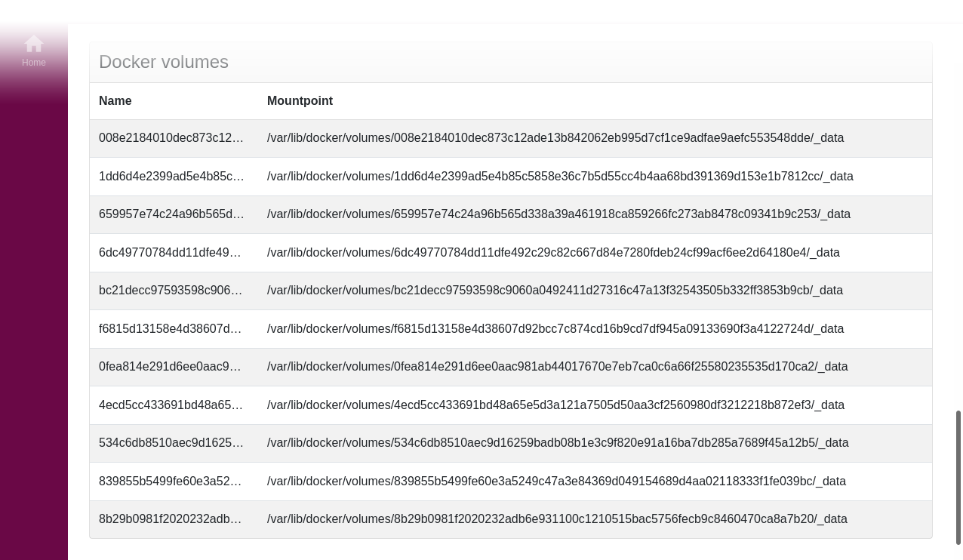
Task: Select mountpoint path starting with 0fea814e291d6e
Action: tap(558, 367)
